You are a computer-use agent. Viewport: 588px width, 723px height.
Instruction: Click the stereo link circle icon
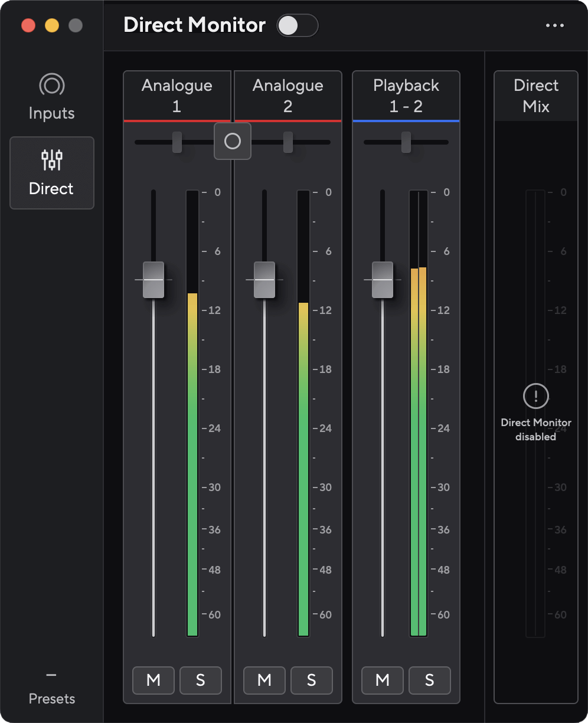point(233,141)
